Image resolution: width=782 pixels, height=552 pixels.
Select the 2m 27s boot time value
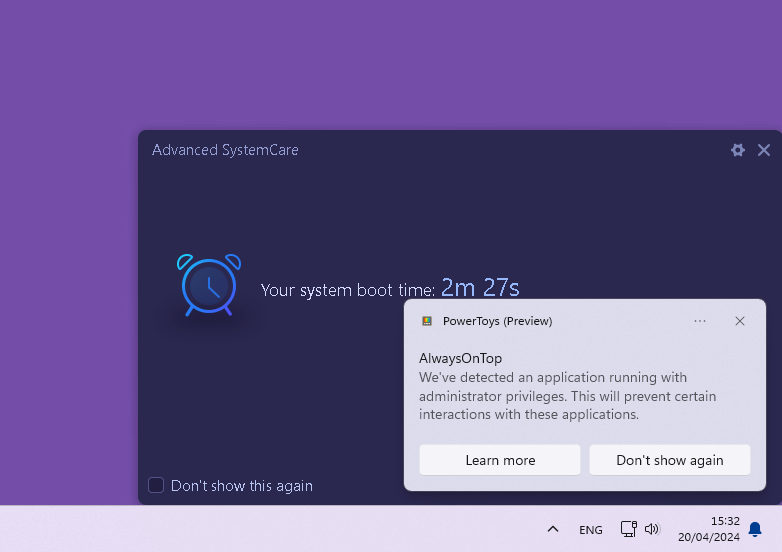[480, 288]
